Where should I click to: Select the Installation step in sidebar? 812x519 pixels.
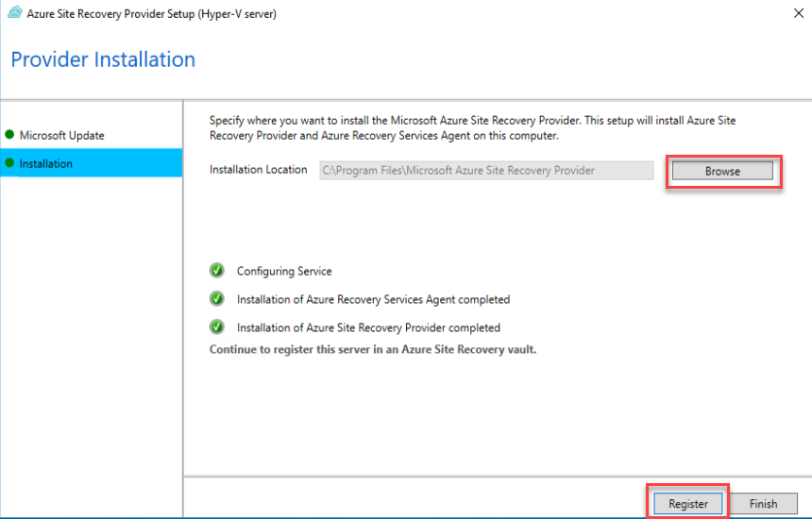pos(92,163)
